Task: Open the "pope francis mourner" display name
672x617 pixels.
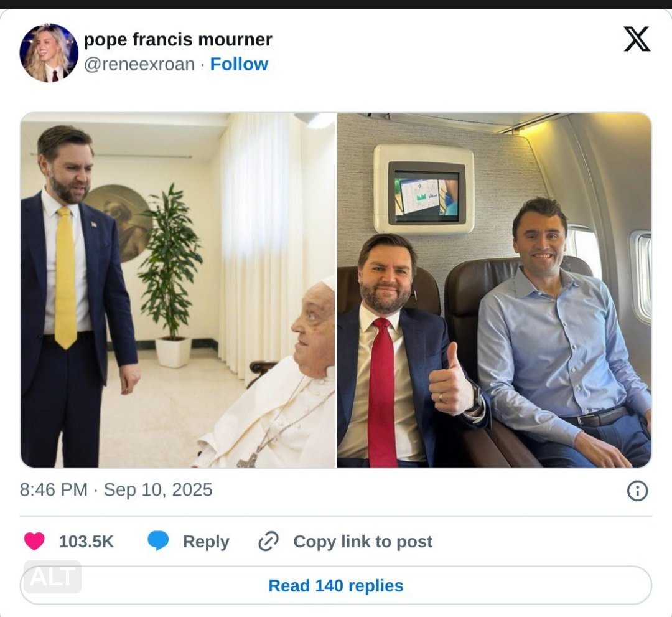Action: click(x=178, y=40)
